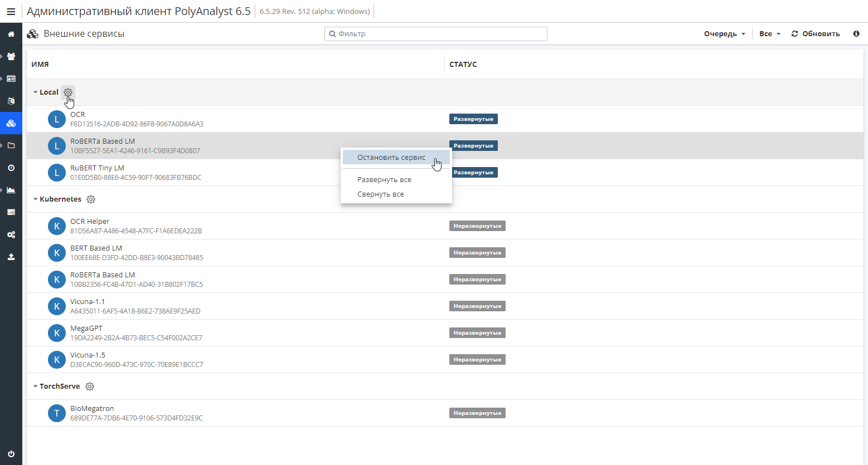868x465 pixels.
Task: Sort by the СТАТУС column header
Action: pyautogui.click(x=463, y=65)
